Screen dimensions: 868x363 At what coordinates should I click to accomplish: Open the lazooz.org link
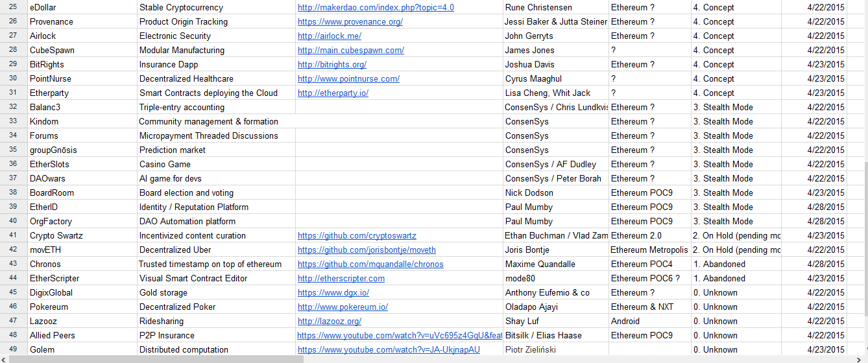[x=330, y=322]
